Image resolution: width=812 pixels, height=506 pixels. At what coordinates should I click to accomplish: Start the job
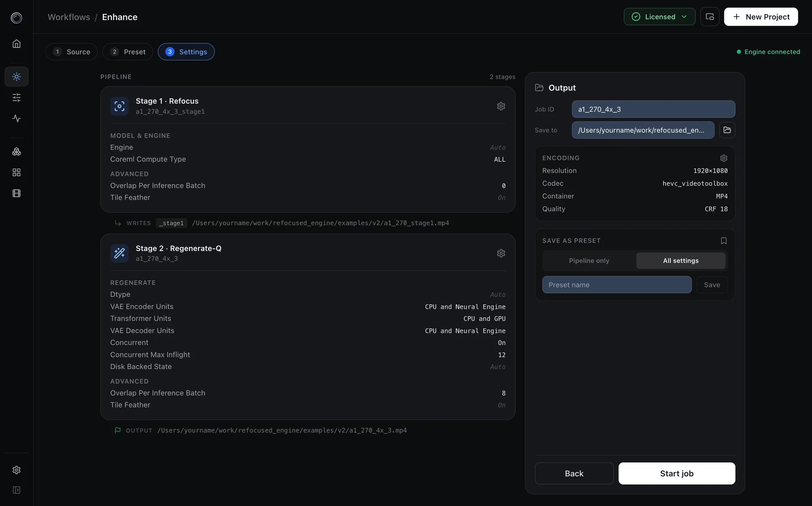677,474
